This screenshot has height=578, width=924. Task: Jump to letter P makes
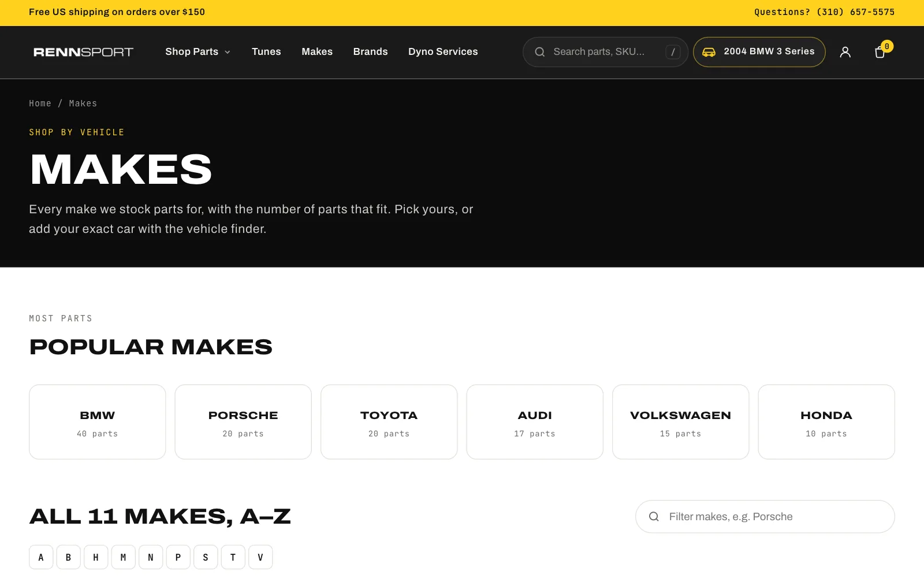click(178, 557)
